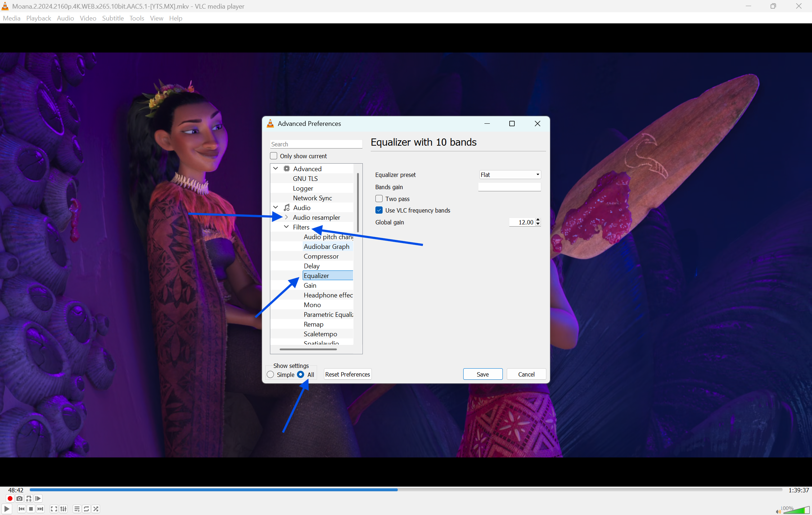Select the Simple show settings radio
The height and width of the screenshot is (515, 812).
coord(271,375)
